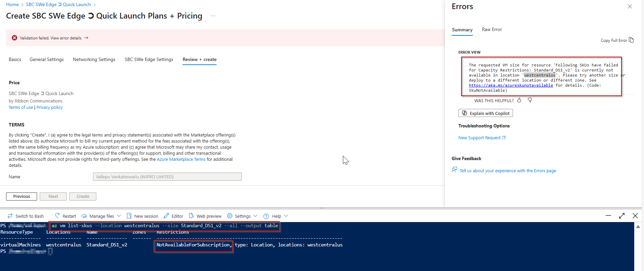
Task: Click the Name input field
Action: pos(167,177)
